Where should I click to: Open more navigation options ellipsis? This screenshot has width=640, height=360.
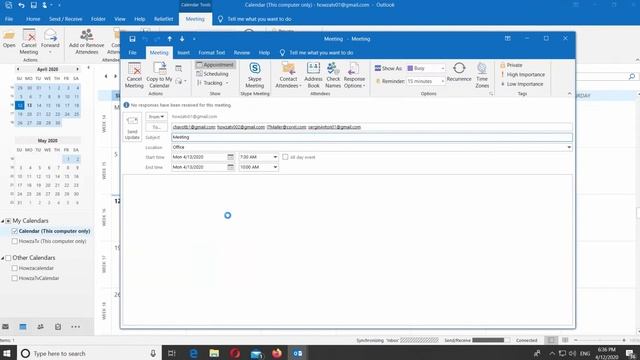(x=76, y=327)
